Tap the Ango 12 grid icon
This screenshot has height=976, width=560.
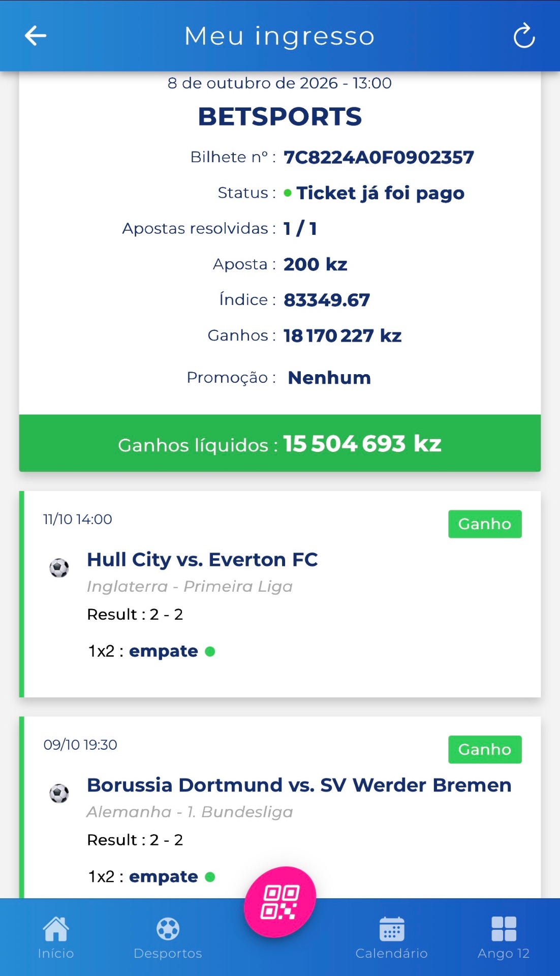tap(504, 929)
